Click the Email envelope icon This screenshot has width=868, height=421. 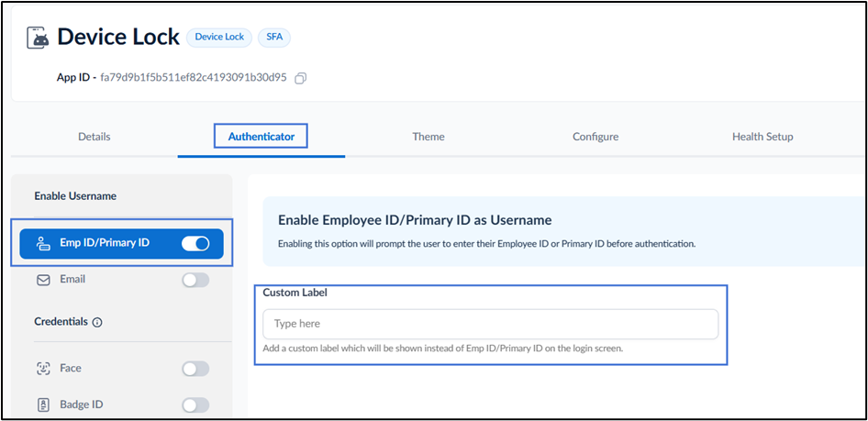[x=42, y=280]
